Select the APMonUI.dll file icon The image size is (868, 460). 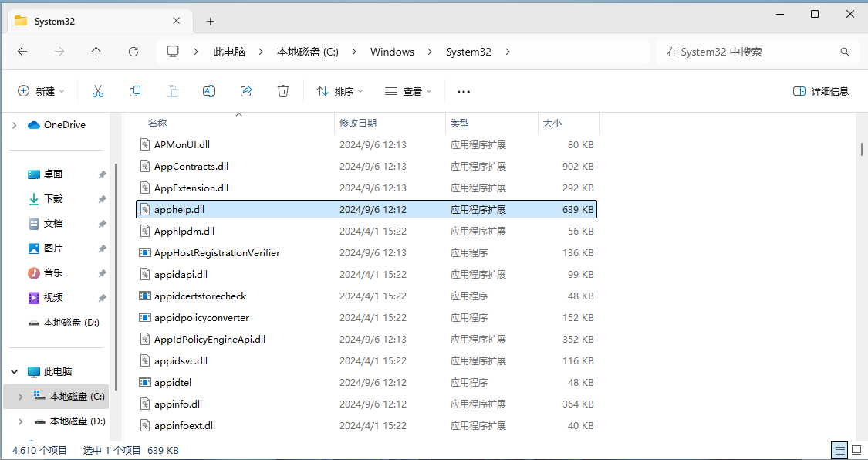pyautogui.click(x=144, y=144)
